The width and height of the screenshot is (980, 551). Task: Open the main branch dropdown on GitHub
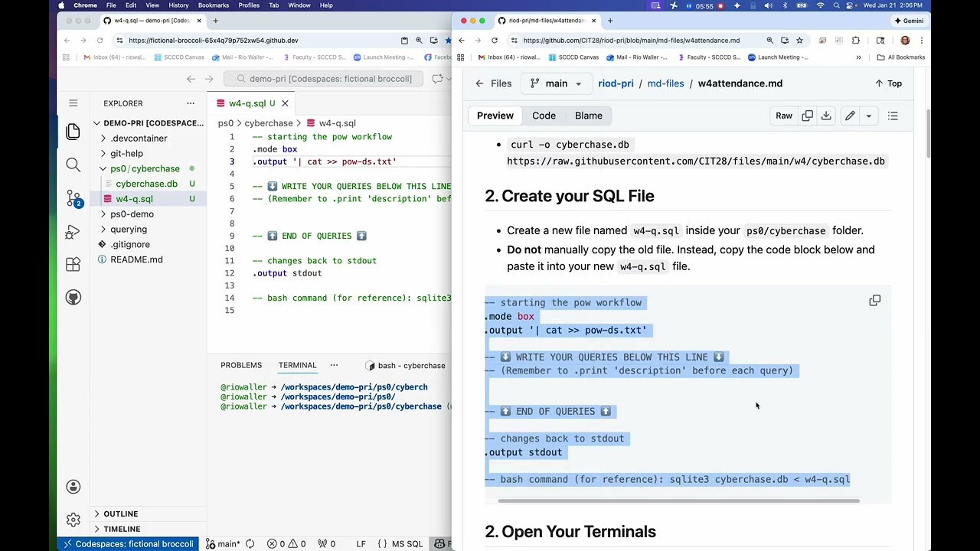[556, 83]
